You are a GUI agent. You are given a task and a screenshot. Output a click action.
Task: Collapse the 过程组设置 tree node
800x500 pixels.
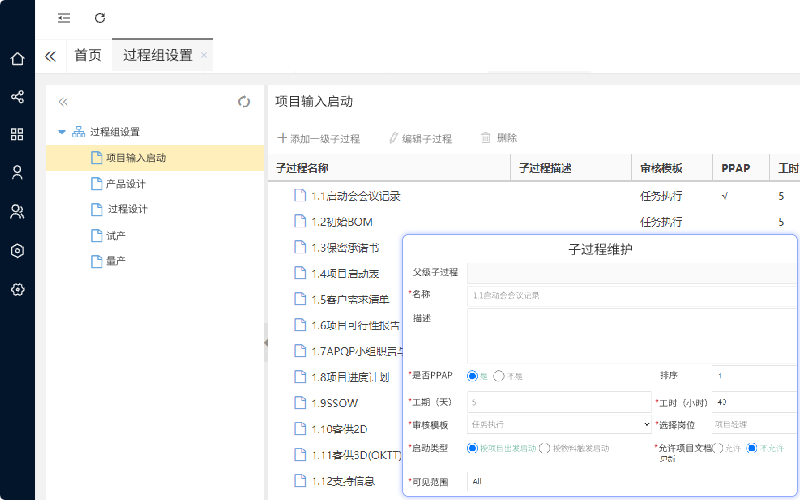(62, 132)
